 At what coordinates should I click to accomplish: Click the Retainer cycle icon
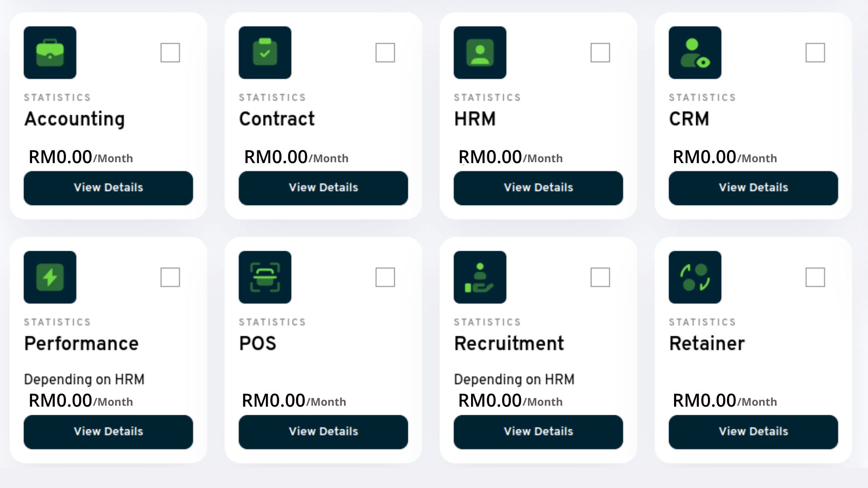coord(695,277)
